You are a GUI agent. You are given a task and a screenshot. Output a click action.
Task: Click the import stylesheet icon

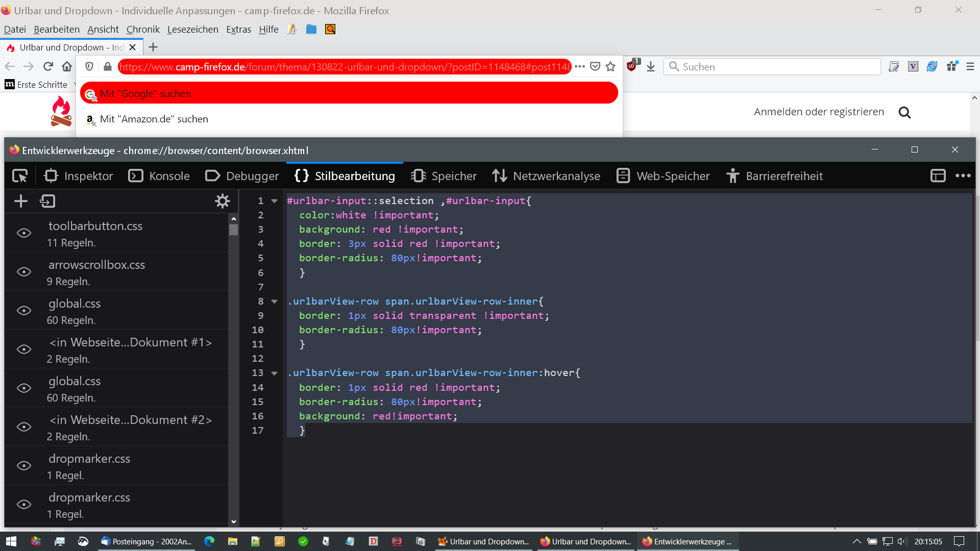pyautogui.click(x=47, y=201)
